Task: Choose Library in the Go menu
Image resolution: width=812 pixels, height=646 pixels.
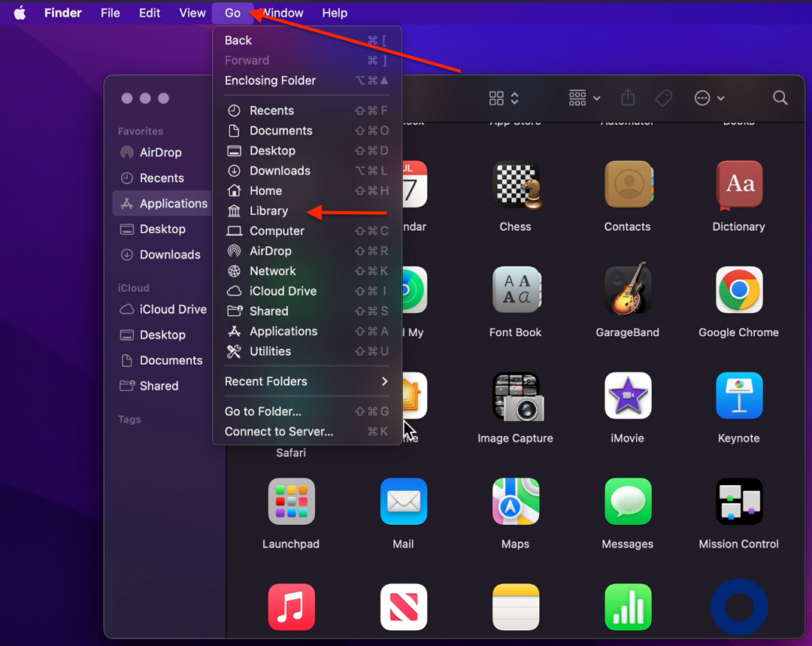Action: (307, 211)
